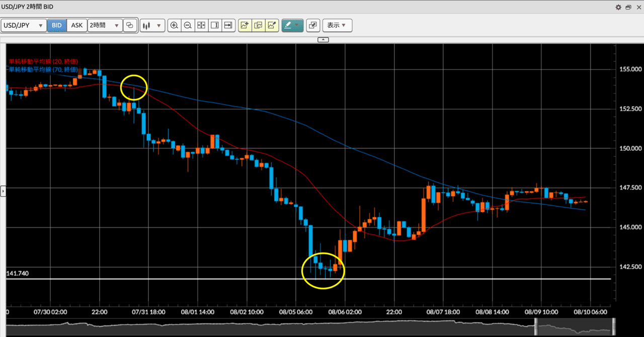Open the drawing pen tool dropdown
This screenshot has width=644, height=337.
(292, 25)
